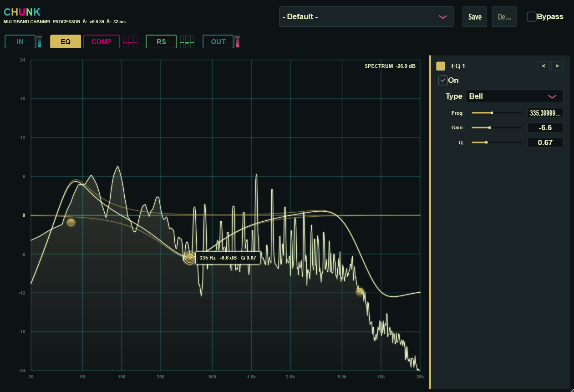Viewport: 574px width, 392px height.
Task: Go to next EQ band
Action: pyautogui.click(x=557, y=66)
